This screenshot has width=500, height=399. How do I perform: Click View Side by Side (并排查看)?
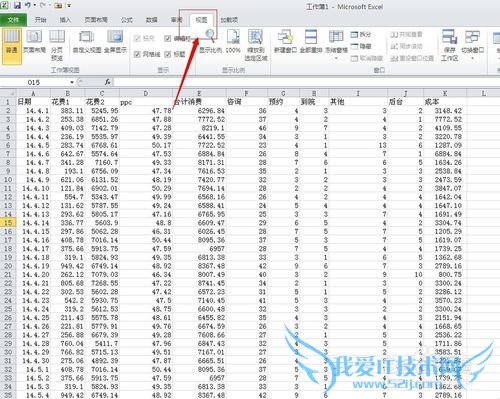click(406, 34)
